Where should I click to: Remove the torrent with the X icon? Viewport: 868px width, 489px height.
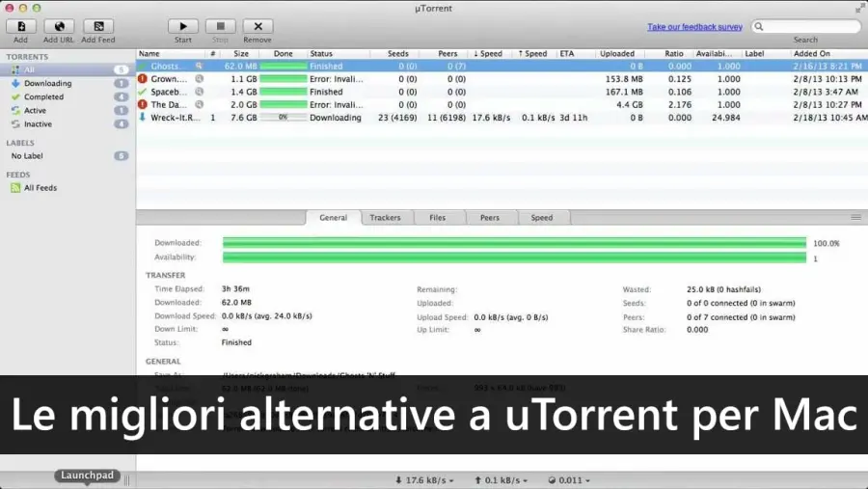point(258,26)
